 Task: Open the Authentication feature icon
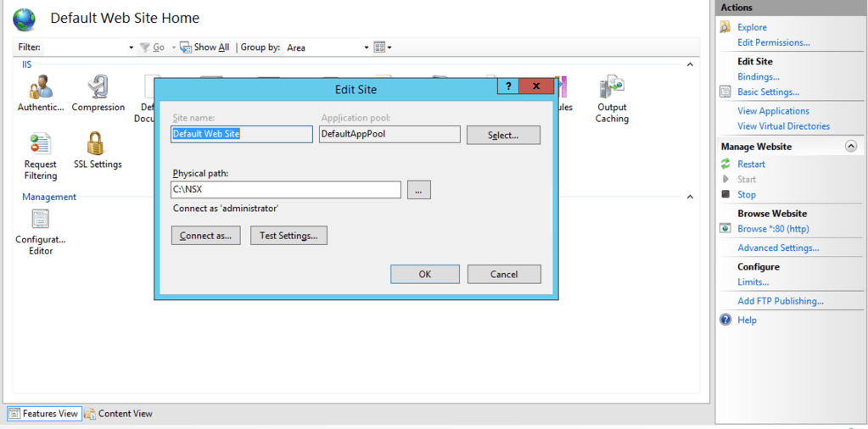pyautogui.click(x=40, y=88)
